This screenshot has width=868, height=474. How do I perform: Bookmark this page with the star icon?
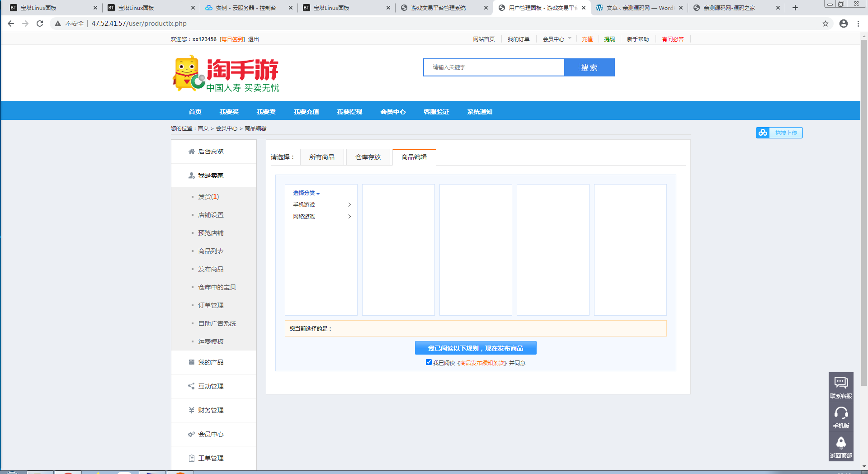click(x=826, y=24)
